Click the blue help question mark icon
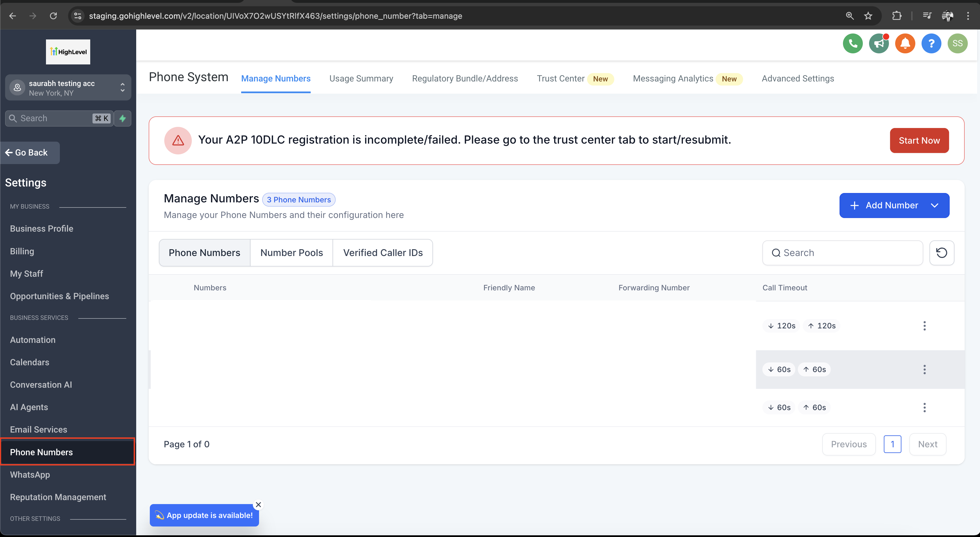Screen dimensions: 980x537 coord(931,43)
